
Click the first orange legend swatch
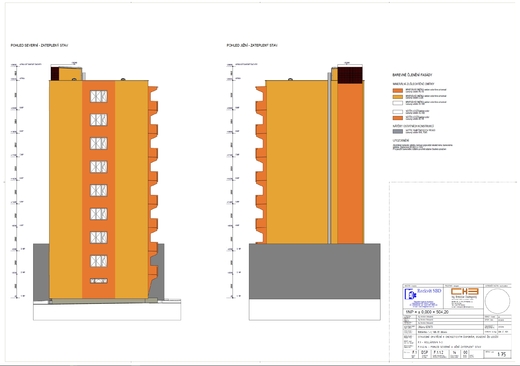[x=398, y=90]
